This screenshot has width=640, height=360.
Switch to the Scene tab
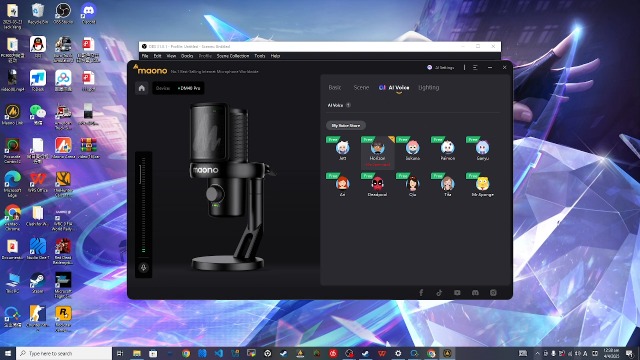(361, 87)
